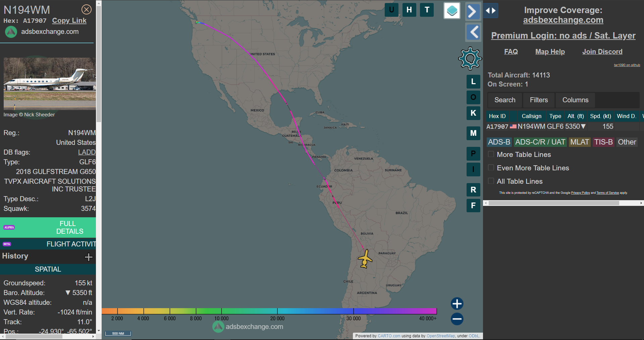
Task: Click the T map toggle button
Action: coord(427,10)
